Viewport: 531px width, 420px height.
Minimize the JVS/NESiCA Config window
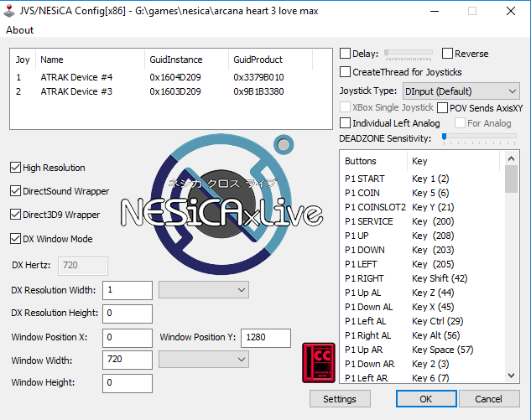coord(435,11)
